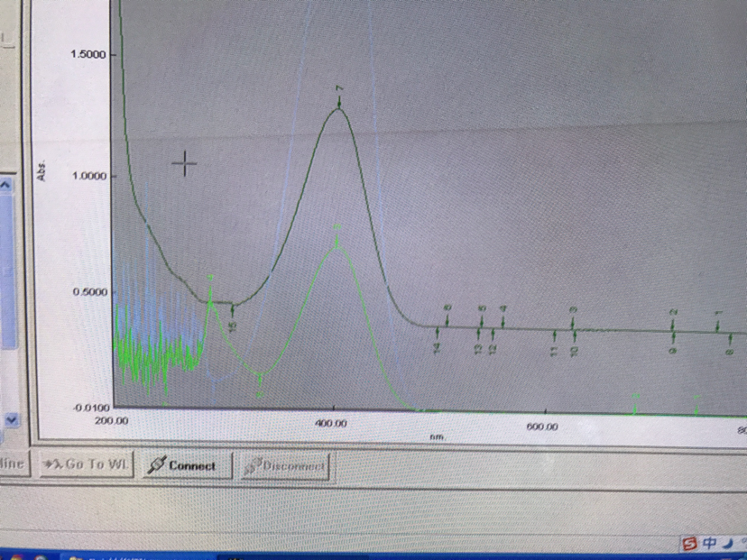Viewport: 747px width, 560px height.
Task: Click the -0.0100 axis minimum label
Action: [x=91, y=408]
